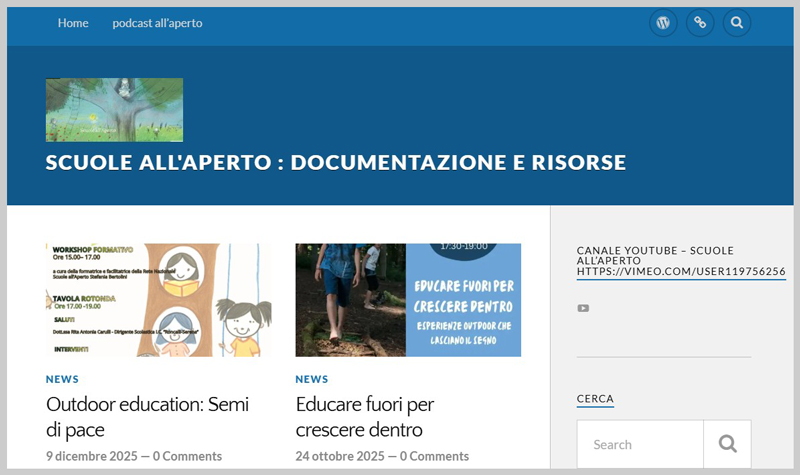Select NEWS category above Educare fuori post

coord(312,380)
